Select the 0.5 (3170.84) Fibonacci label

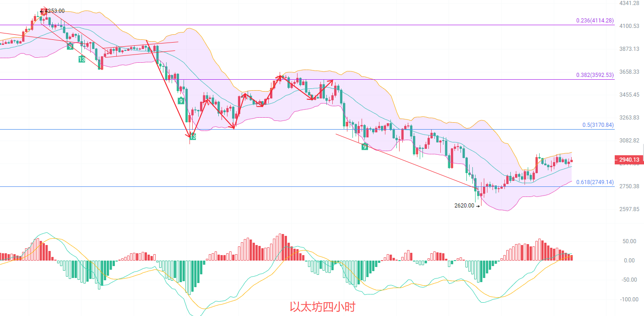click(x=598, y=125)
